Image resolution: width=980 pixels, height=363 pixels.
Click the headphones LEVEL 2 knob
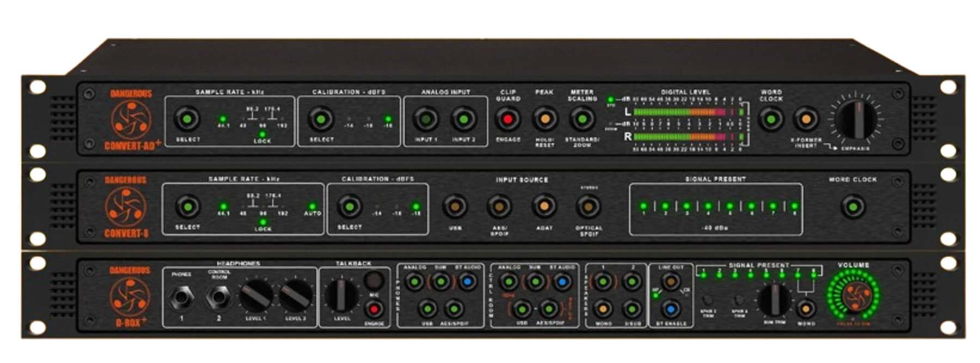pos(296,296)
